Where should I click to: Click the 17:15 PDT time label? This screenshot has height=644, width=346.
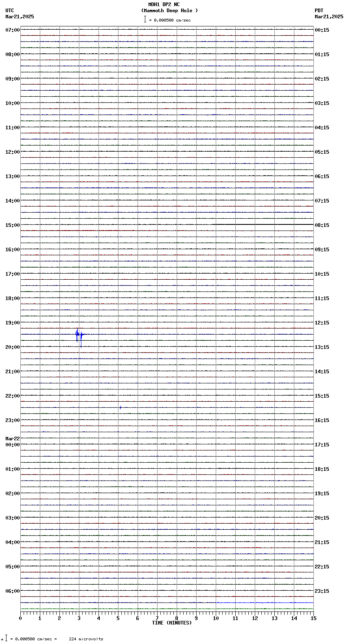click(322, 445)
